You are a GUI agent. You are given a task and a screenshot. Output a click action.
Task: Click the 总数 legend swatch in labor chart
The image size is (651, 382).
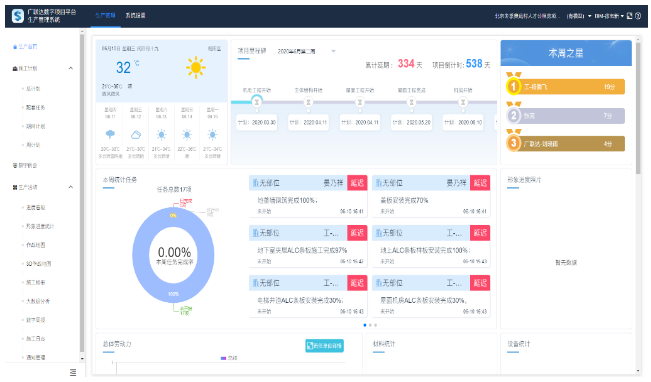(223, 358)
